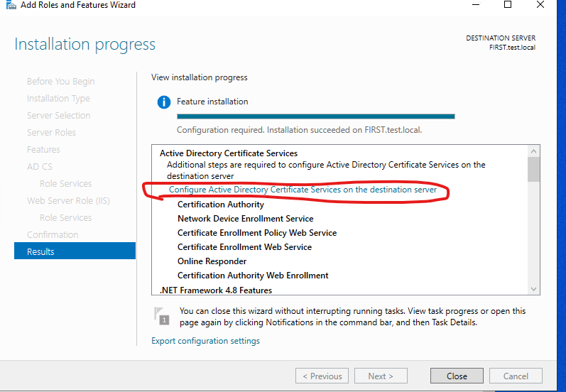This screenshot has height=392, width=566.
Task: Click the blue Feature installation info icon
Action: [x=164, y=102]
